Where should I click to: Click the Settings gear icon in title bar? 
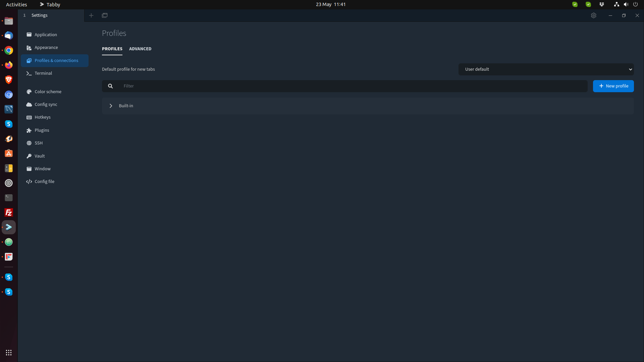pos(594,15)
